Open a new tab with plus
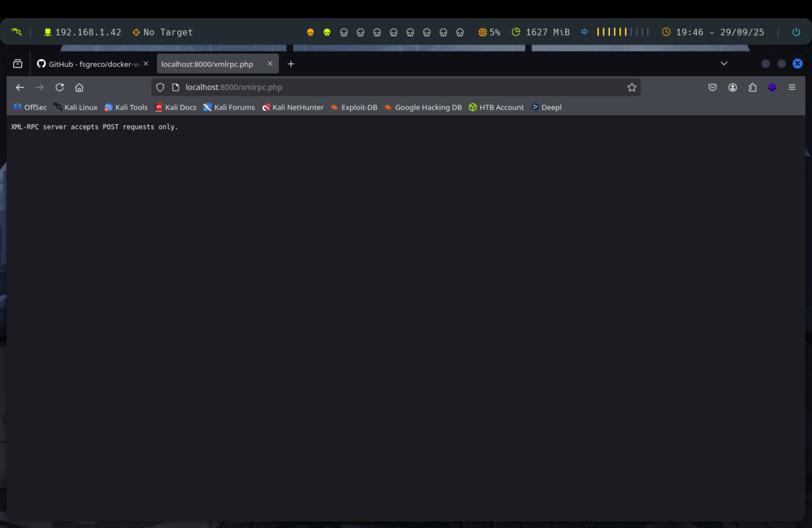 coord(291,64)
